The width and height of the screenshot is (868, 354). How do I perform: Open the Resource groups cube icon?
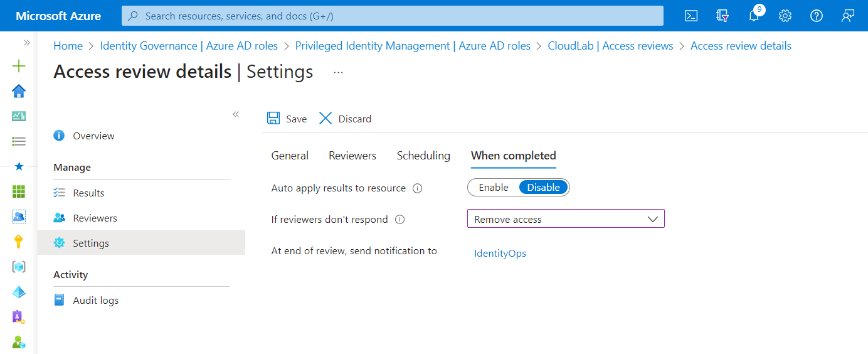pos(19,267)
